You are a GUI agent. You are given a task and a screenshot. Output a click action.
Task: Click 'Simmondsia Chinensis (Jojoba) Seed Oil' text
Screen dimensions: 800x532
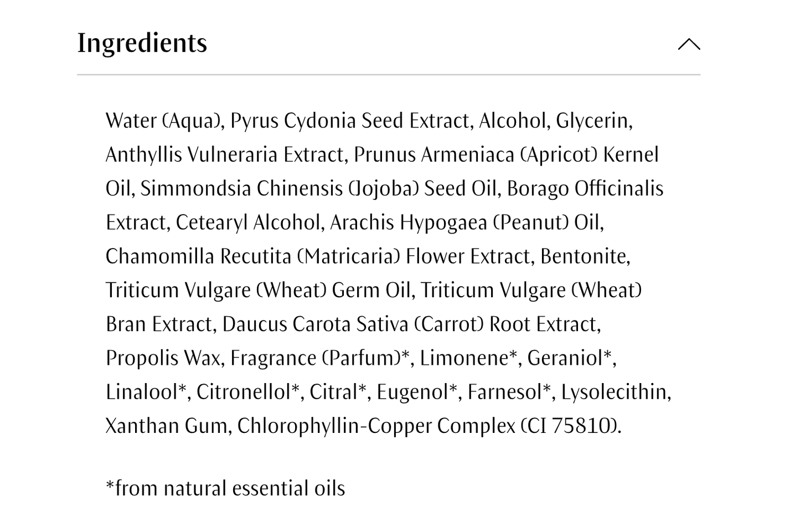[318, 189]
